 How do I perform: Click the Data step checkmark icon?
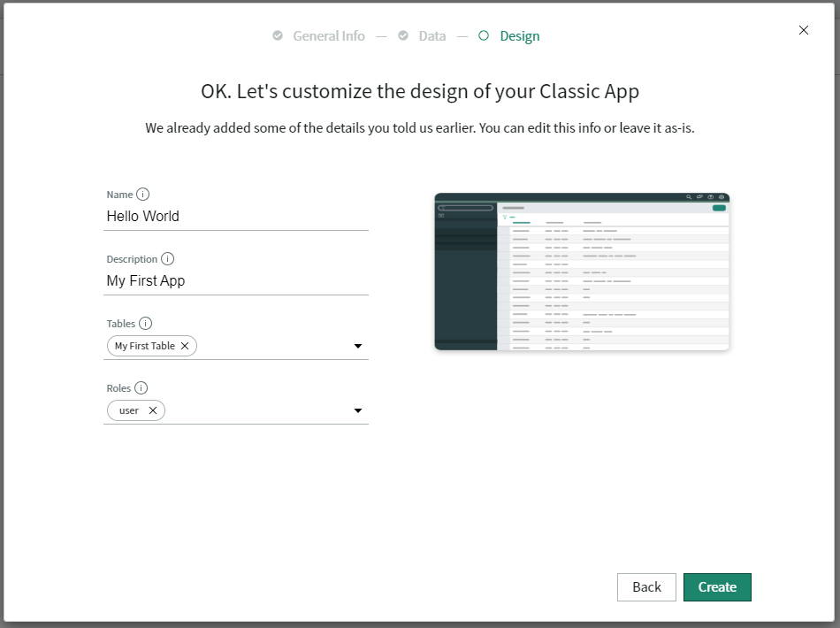[x=403, y=35]
